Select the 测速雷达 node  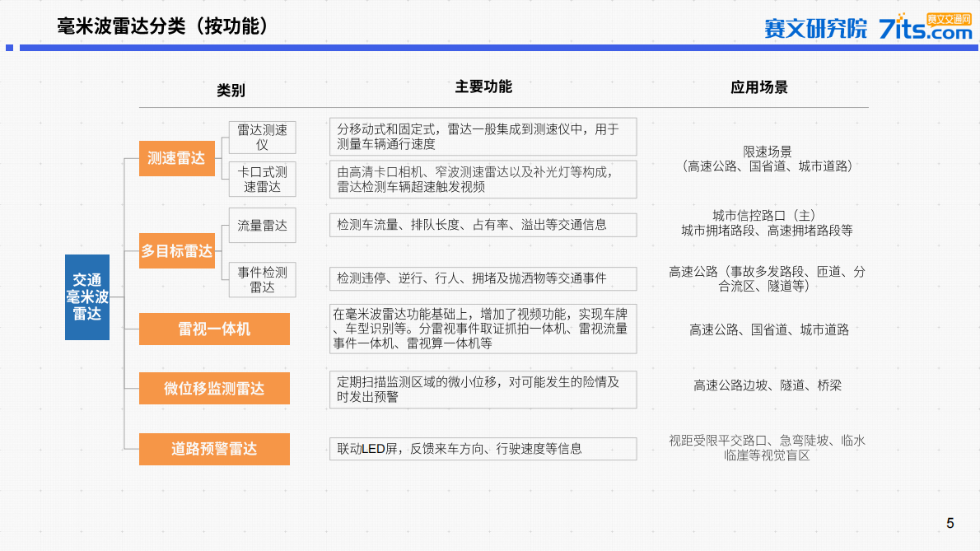[x=176, y=158]
